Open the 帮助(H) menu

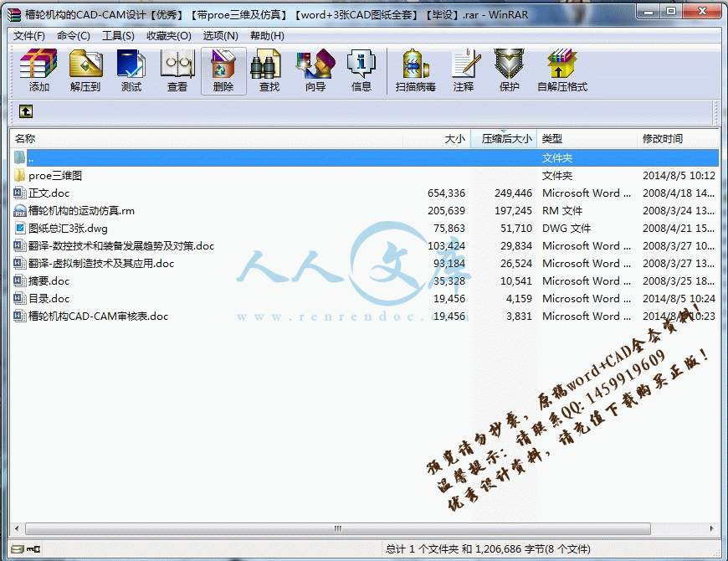[267, 36]
